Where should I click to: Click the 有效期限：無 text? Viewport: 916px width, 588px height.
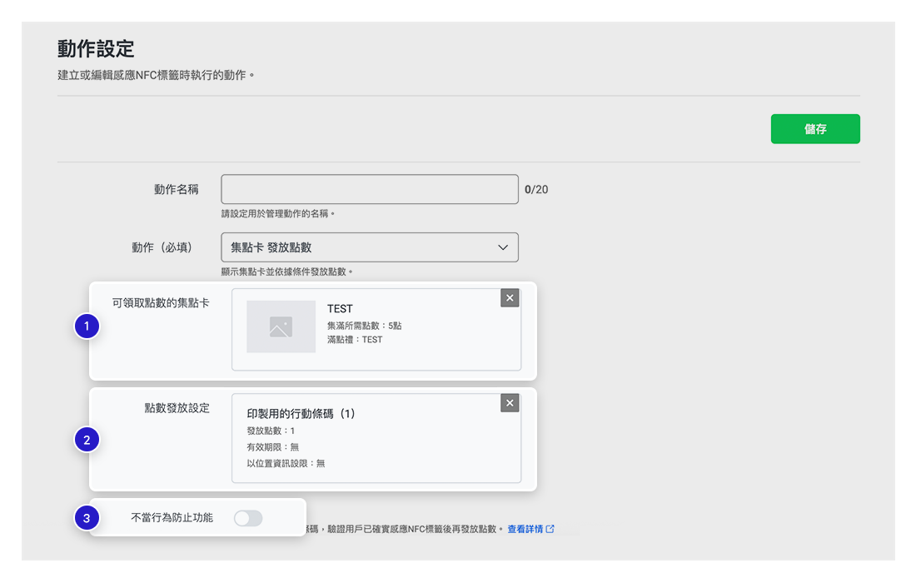[x=272, y=447]
